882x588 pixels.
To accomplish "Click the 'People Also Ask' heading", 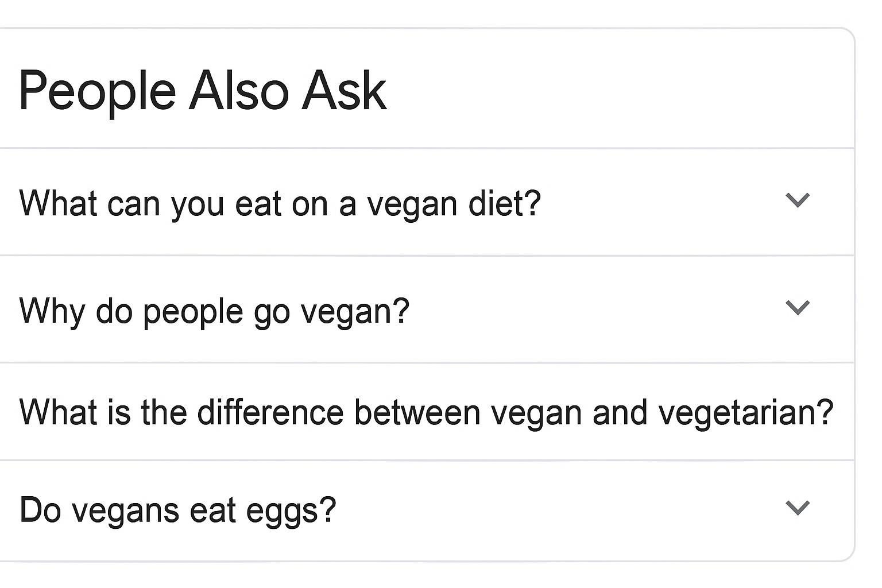I will point(202,91).
